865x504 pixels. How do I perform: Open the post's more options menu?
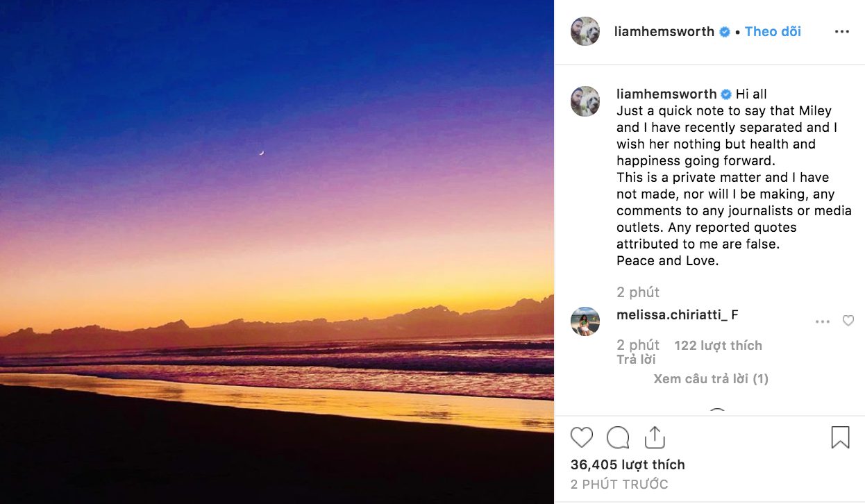tap(841, 32)
